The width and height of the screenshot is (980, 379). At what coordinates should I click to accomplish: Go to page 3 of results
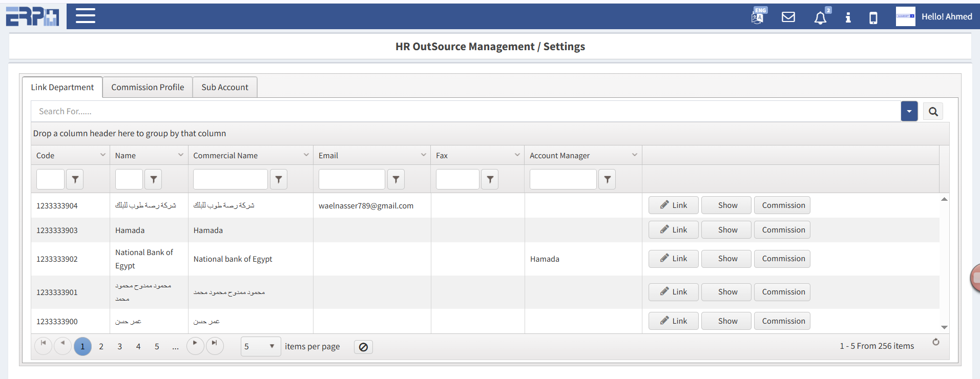click(120, 347)
